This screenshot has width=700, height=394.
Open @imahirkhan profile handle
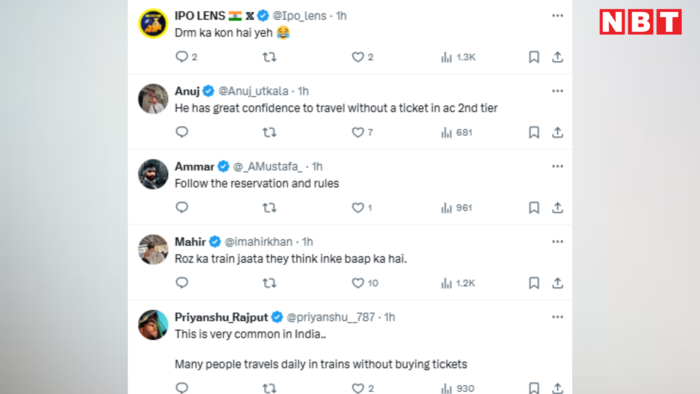click(258, 242)
